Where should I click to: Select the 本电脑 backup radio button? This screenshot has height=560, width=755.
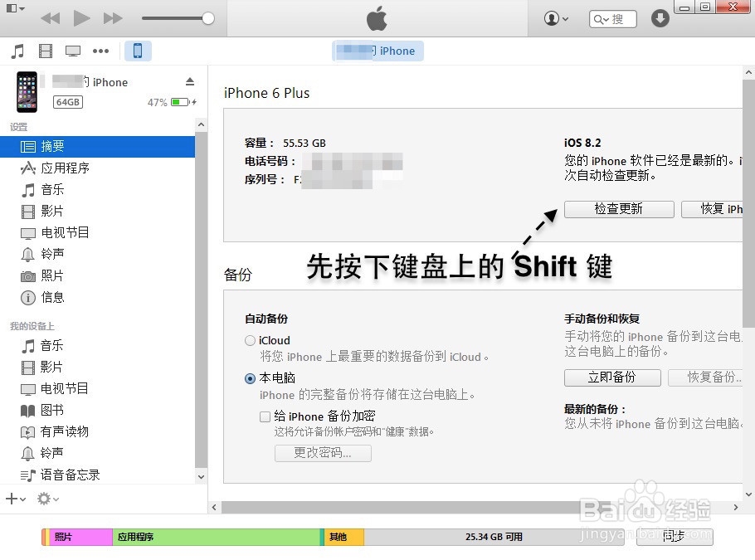click(250, 378)
